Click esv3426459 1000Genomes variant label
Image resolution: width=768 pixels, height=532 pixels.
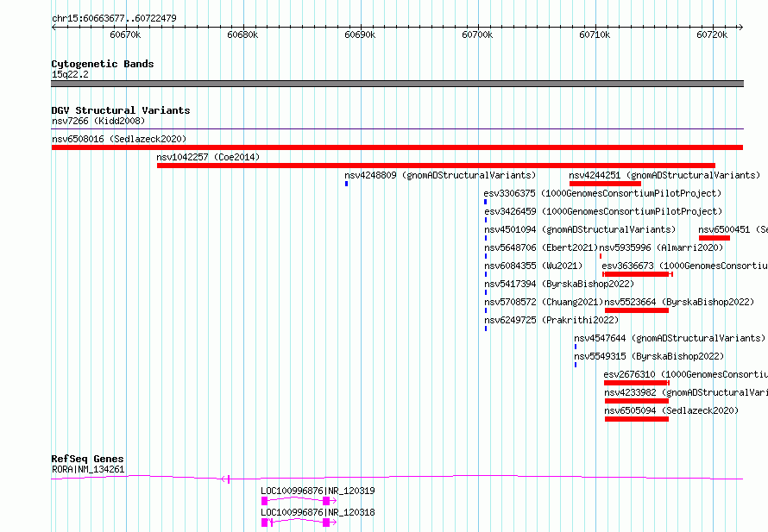pos(603,211)
